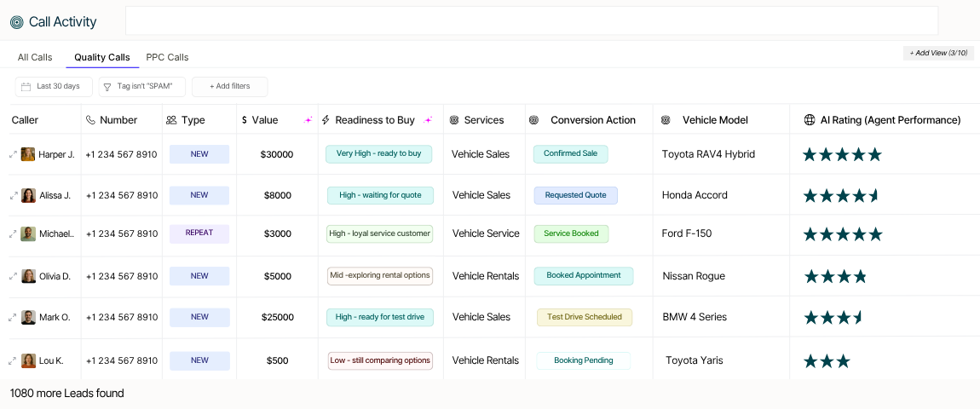Click the search field at the top
Screen dimensions: 980x409
pos(531,21)
